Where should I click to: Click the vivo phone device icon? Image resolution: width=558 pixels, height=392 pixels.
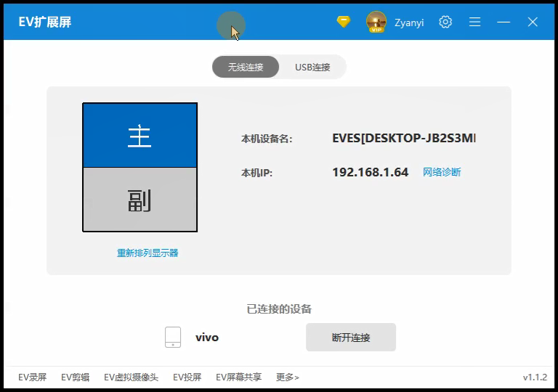pos(173,337)
